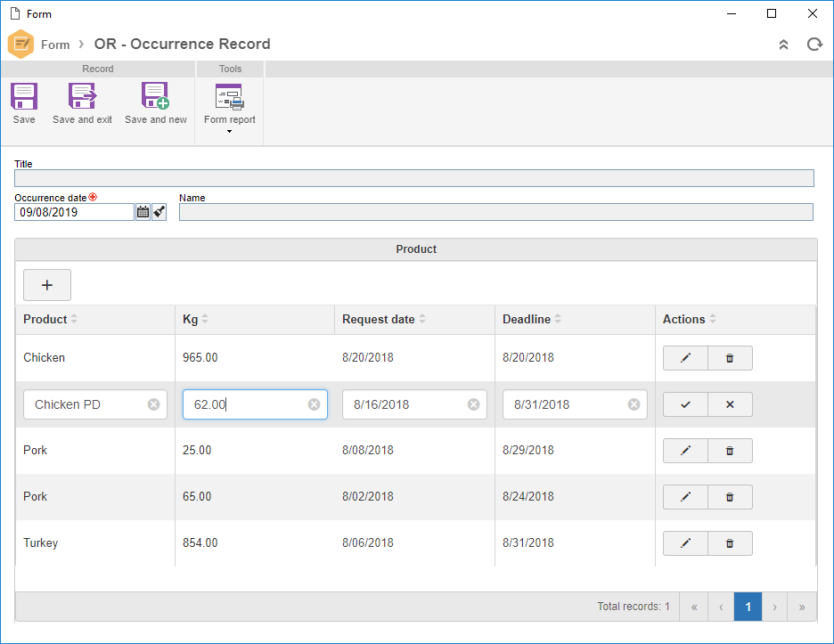This screenshot has width=834, height=644.
Task: Edit the Chicken 965.00 row
Action: pyautogui.click(x=685, y=358)
